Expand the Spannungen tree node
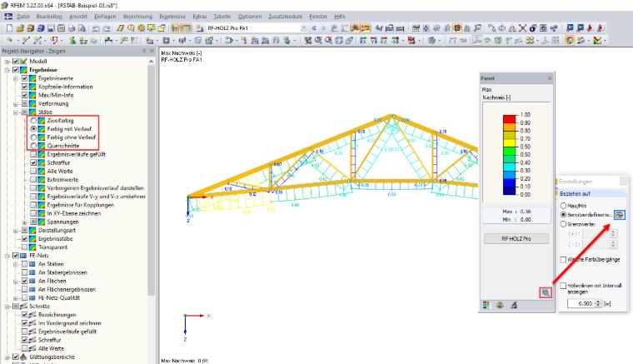This screenshot has width=633, height=364. pos(25,222)
